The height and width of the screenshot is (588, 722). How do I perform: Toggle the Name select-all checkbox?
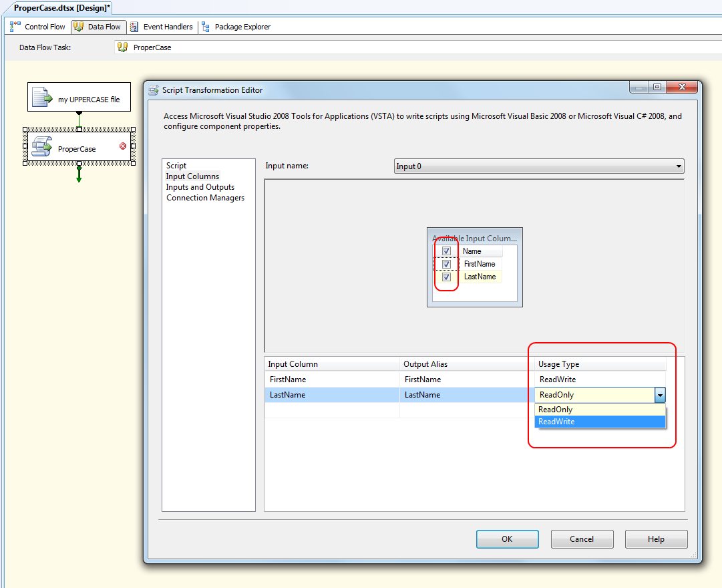[x=446, y=251]
